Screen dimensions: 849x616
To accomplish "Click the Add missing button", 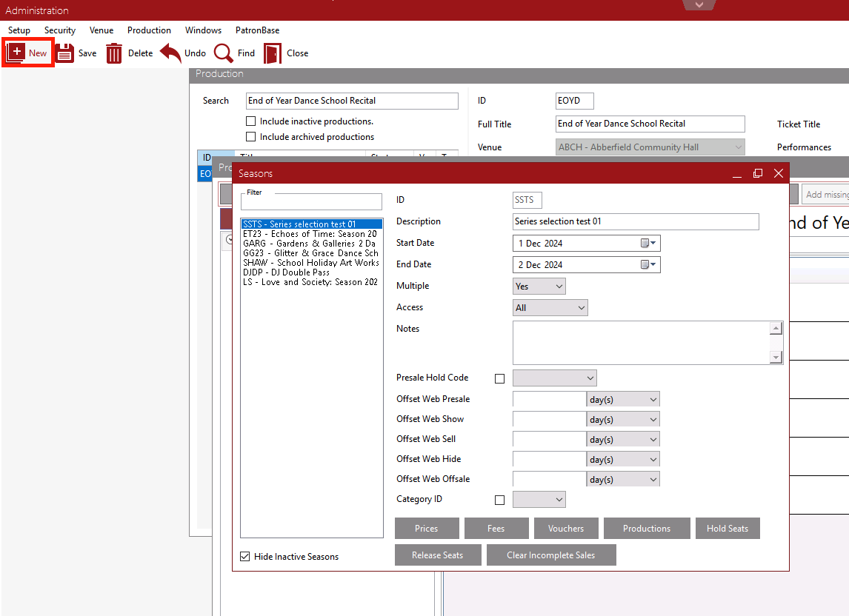I will coord(826,194).
